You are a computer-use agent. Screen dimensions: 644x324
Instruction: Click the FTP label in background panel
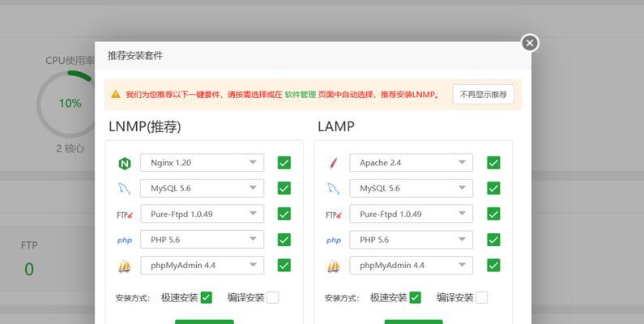[x=29, y=245]
